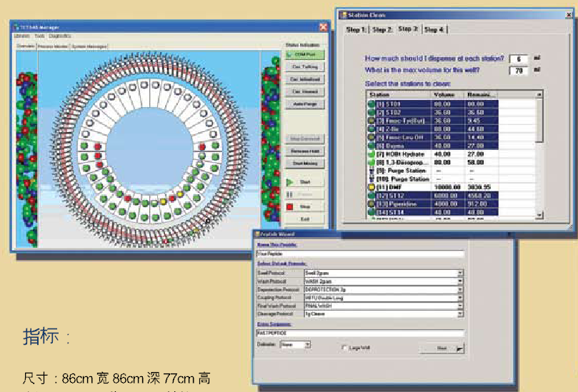The height and width of the screenshot is (392, 578).
Task: Open the Cleavage Protocol dropdown
Action: pyautogui.click(x=460, y=314)
